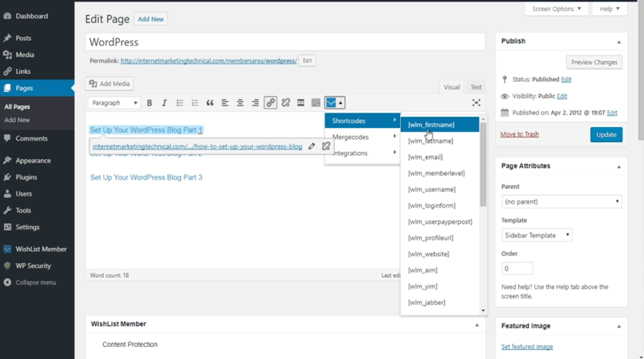This screenshot has width=644, height=359.
Task: Click the pencil edit icon on link popup
Action: [x=312, y=146]
